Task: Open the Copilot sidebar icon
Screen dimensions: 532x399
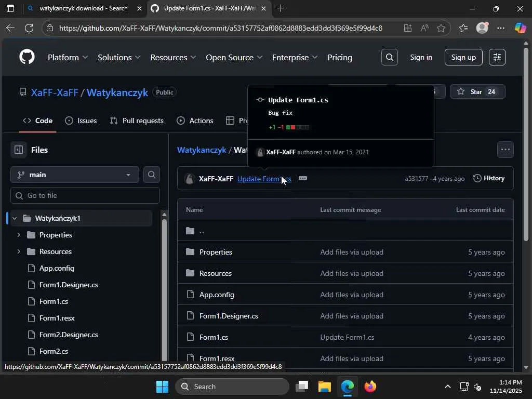Action: tap(520, 28)
